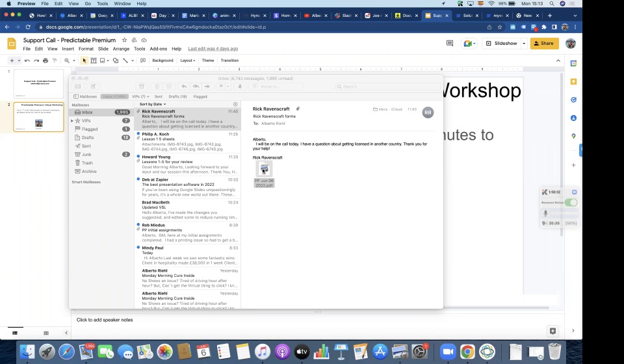
Task: Open the Sort by Date dropdown
Action: (x=153, y=104)
